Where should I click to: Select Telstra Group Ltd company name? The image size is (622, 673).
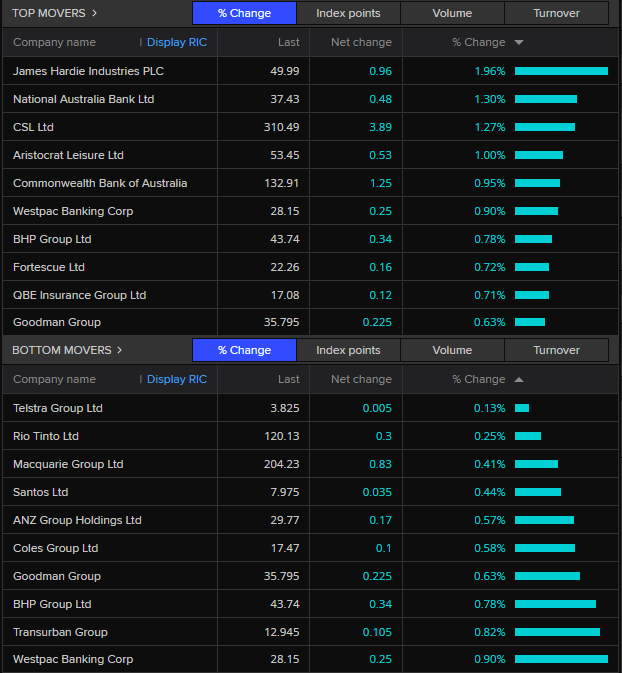(x=58, y=408)
